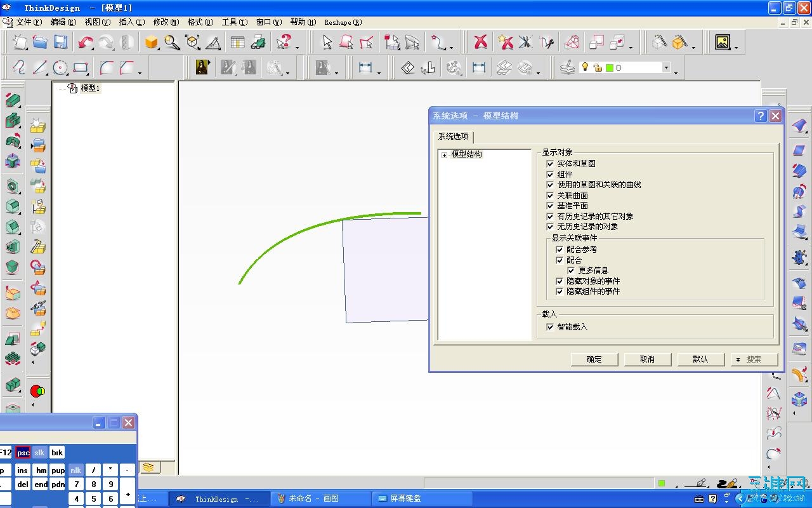Toggle the 无历史记录的对象 checkbox

click(x=550, y=227)
